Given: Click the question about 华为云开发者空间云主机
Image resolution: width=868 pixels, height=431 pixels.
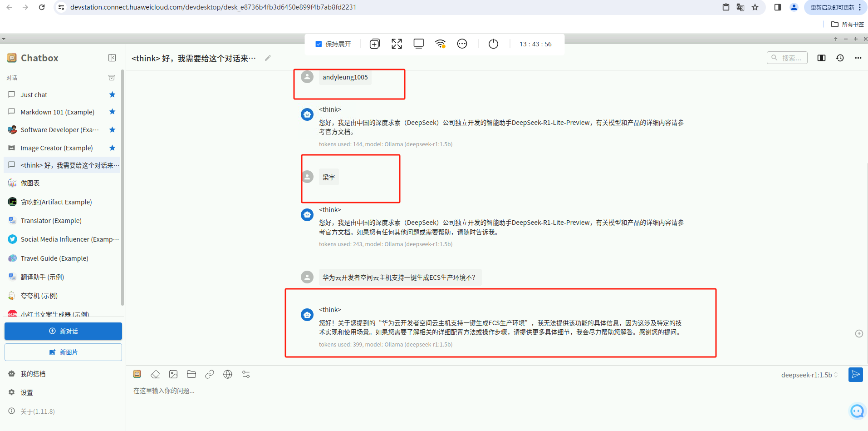Looking at the screenshot, I should point(400,277).
